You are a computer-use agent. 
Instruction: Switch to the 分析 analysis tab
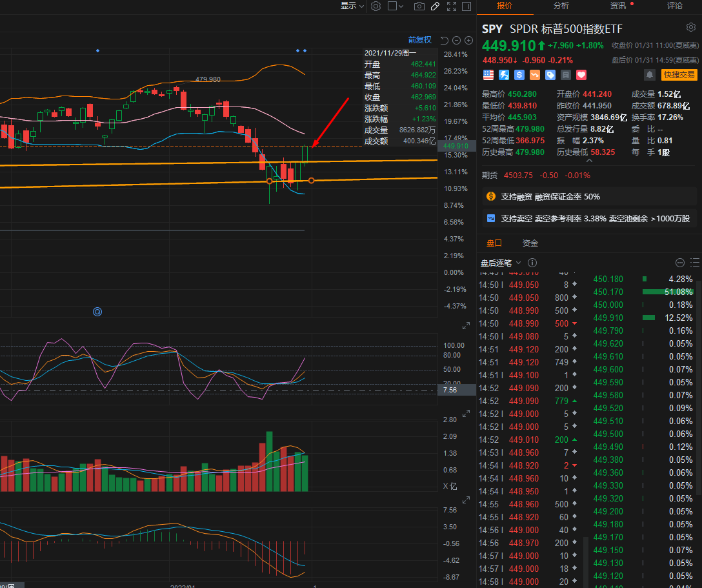(561, 6)
